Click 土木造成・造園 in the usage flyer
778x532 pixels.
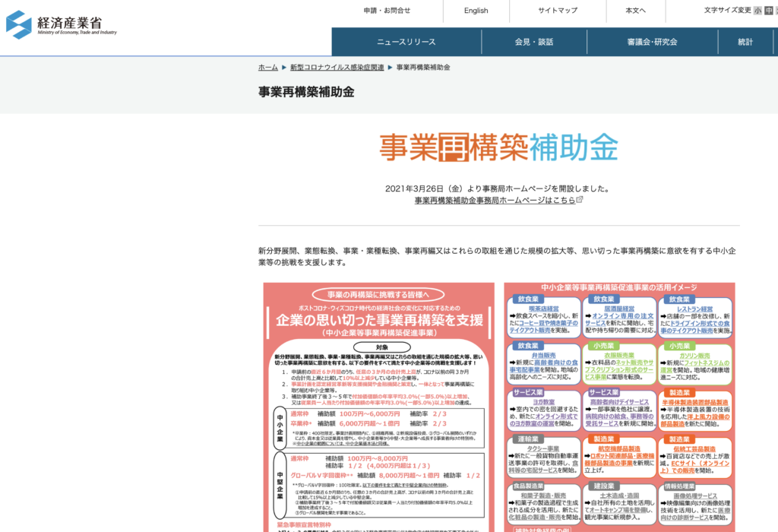click(618, 496)
